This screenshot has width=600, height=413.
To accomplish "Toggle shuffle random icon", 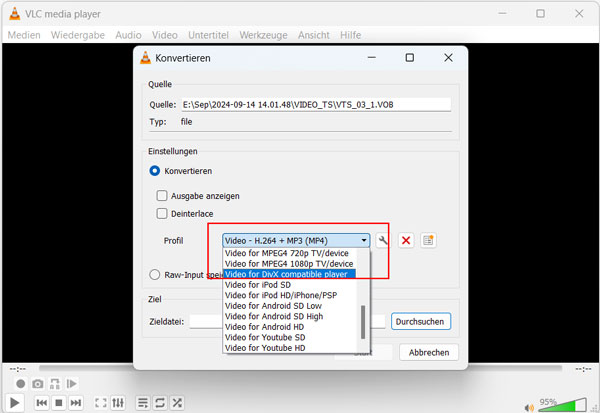I will click(x=177, y=403).
